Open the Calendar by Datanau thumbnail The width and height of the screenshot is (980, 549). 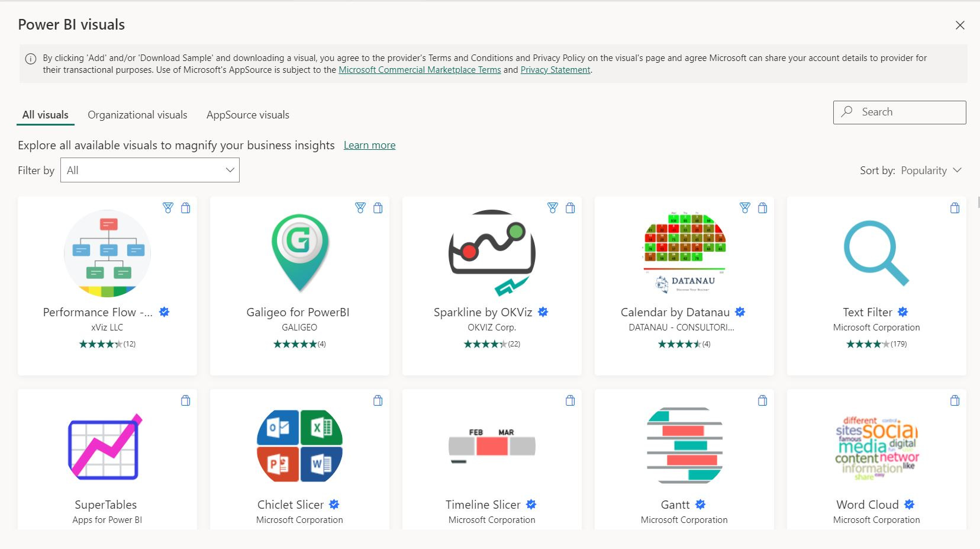pyautogui.click(x=685, y=252)
